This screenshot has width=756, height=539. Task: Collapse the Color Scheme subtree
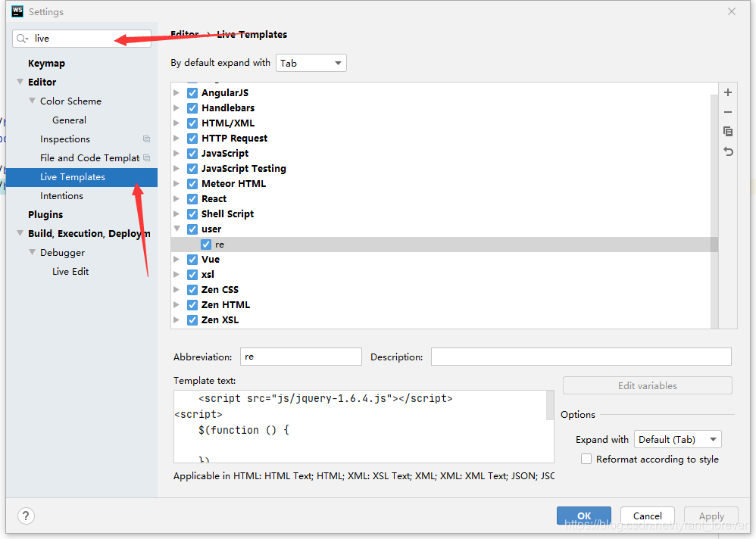tap(32, 101)
